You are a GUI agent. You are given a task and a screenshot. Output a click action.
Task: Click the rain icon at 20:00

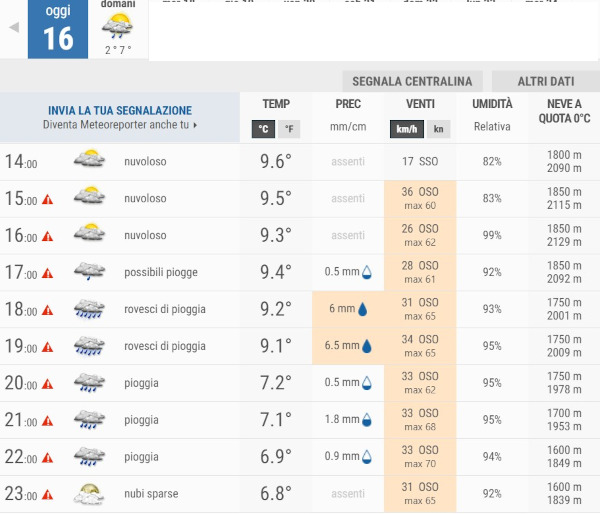click(x=89, y=383)
